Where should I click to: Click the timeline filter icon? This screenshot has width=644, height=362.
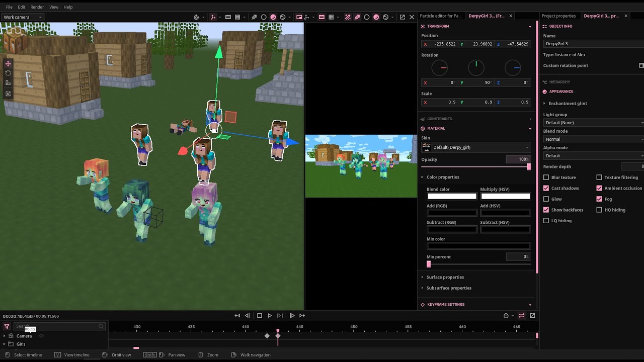[7, 326]
